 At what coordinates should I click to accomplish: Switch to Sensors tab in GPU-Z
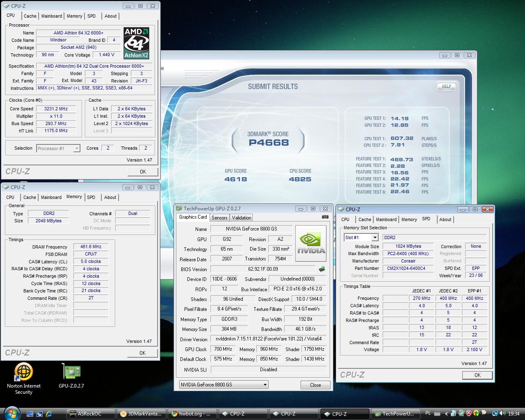click(x=219, y=218)
